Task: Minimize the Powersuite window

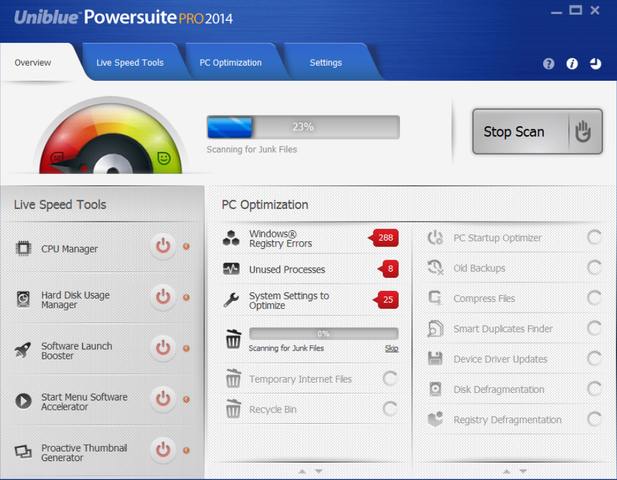Action: coord(556,12)
